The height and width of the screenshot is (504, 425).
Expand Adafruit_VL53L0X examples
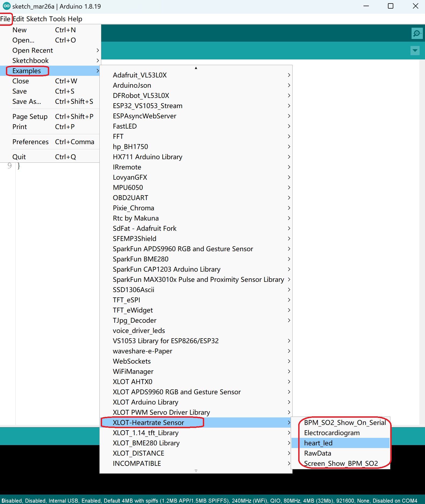196,75
